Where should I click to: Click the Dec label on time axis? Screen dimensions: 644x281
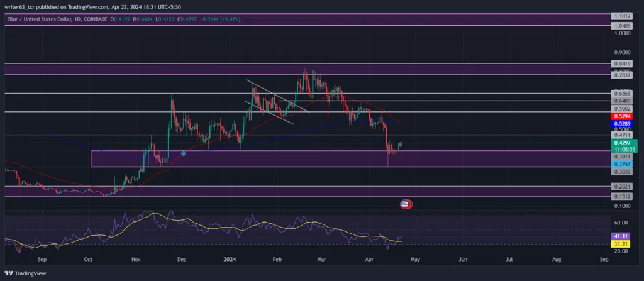coord(182,260)
